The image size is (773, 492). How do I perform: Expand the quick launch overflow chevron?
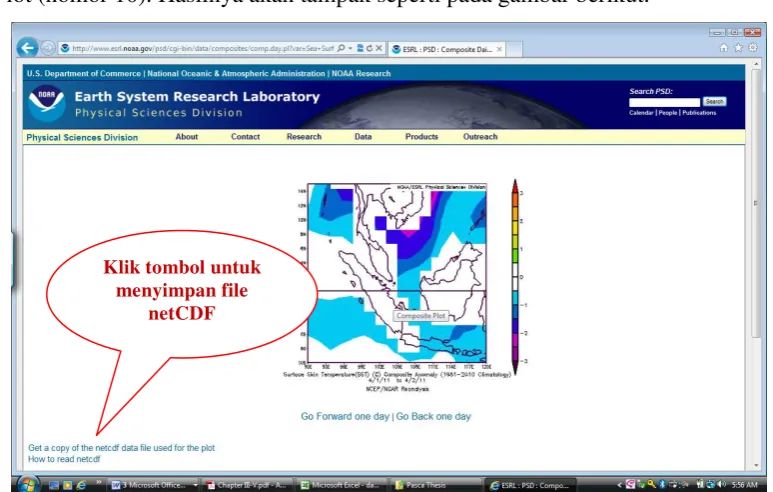(x=99, y=483)
